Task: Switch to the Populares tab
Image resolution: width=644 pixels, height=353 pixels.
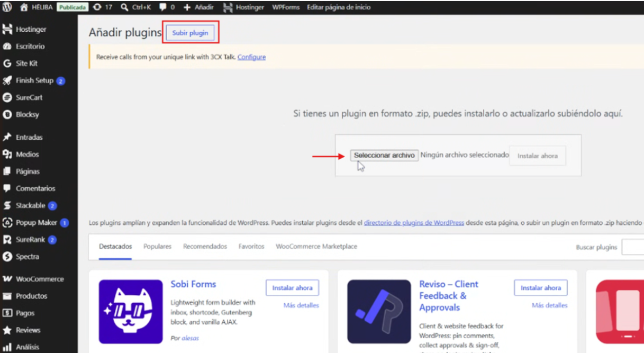Action: tap(158, 247)
